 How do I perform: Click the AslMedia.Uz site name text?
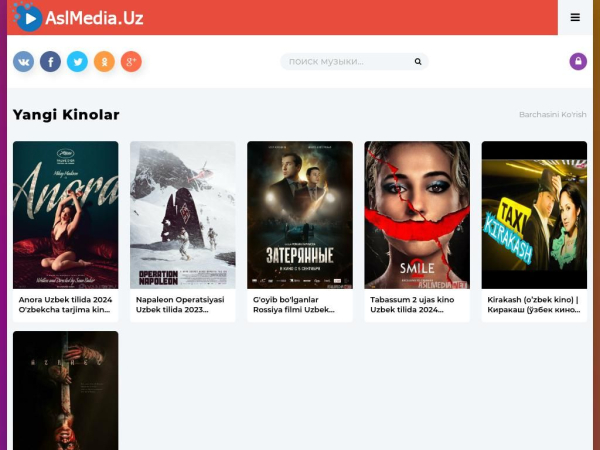tap(94, 18)
